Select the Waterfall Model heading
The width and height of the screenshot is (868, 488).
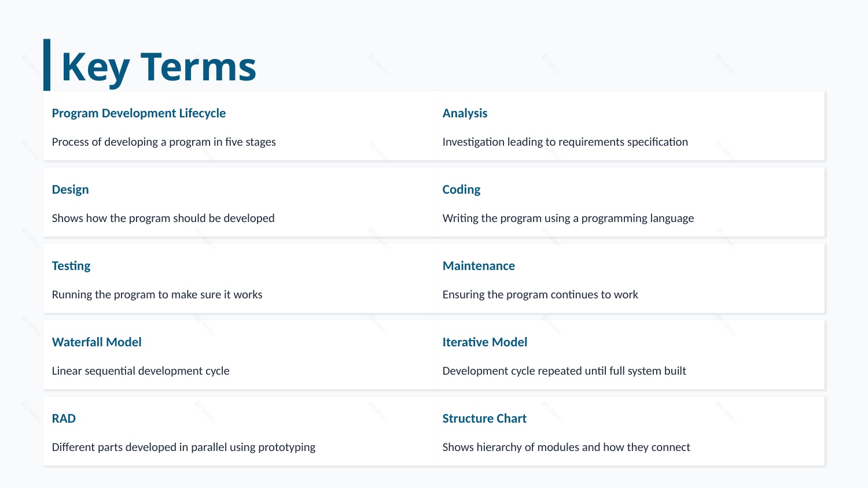coord(97,342)
